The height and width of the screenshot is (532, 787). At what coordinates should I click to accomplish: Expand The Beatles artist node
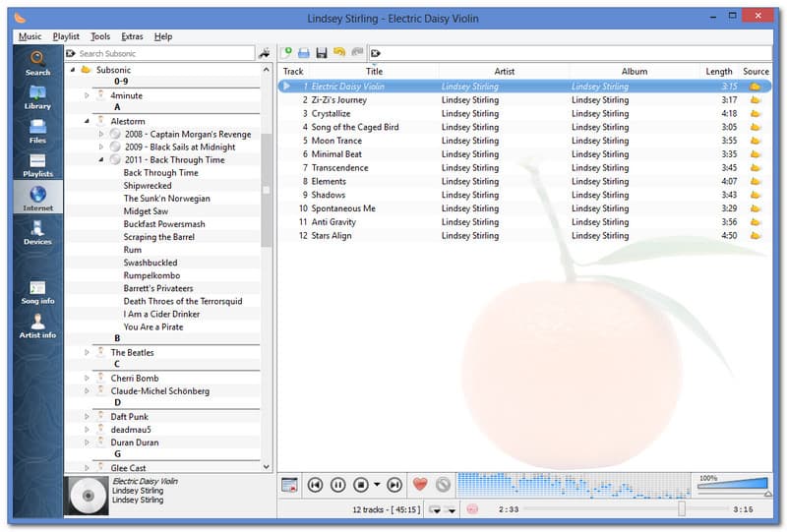pos(87,352)
